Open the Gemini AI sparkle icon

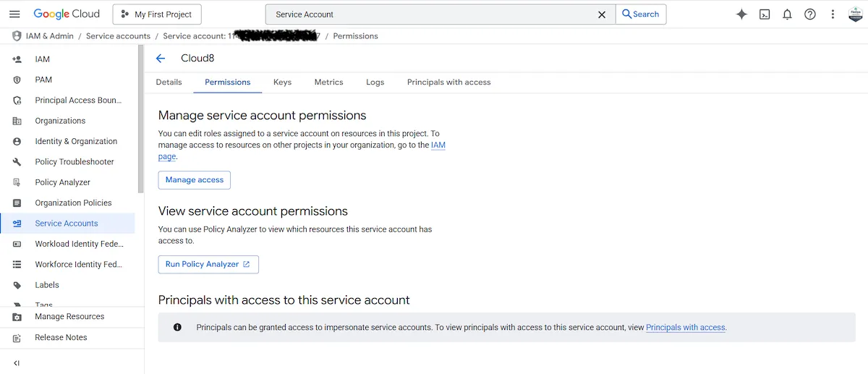(741, 14)
